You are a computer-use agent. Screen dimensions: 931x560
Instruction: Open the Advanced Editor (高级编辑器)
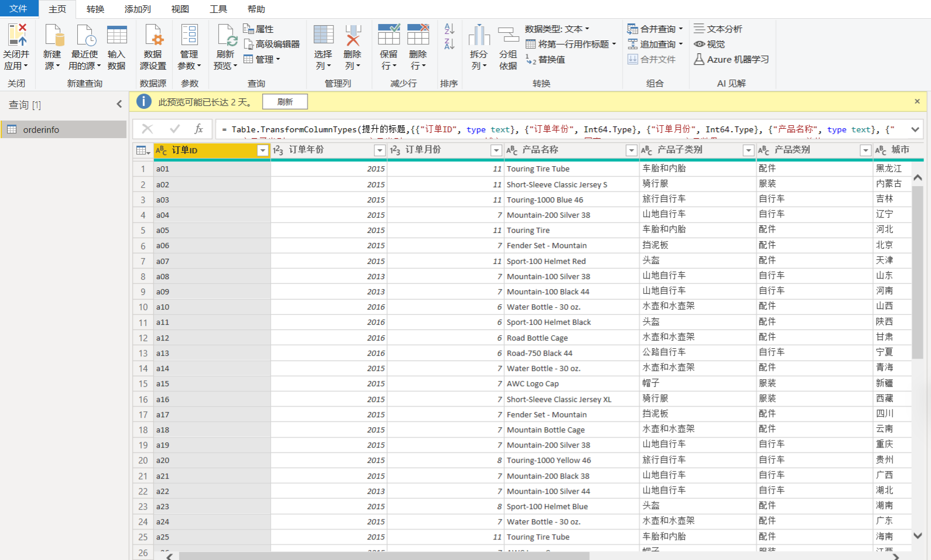tap(272, 44)
